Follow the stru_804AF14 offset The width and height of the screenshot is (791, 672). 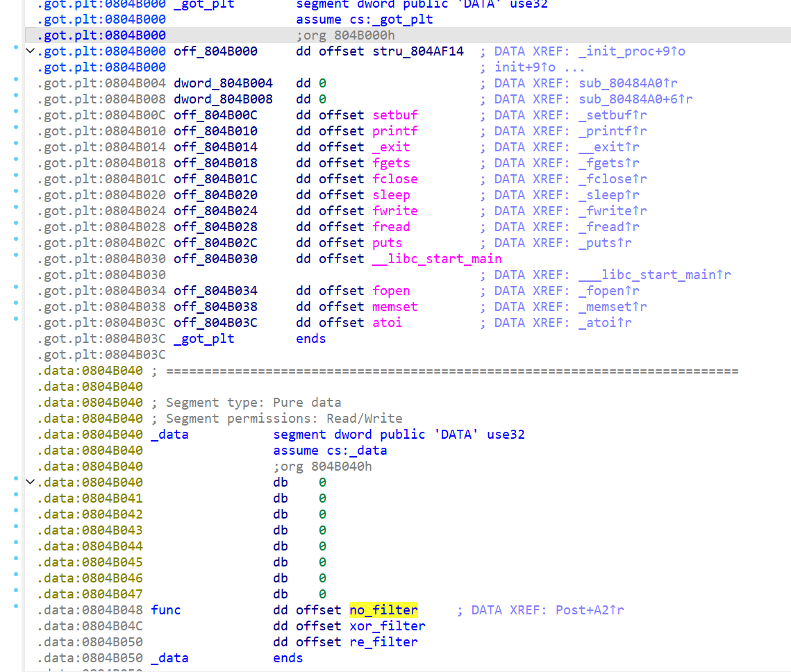click(418, 51)
